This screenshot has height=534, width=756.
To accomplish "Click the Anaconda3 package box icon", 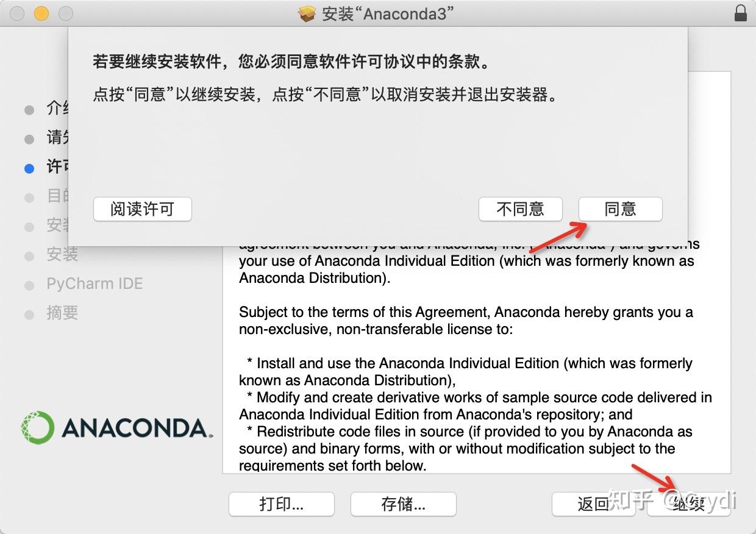I will pos(307,13).
